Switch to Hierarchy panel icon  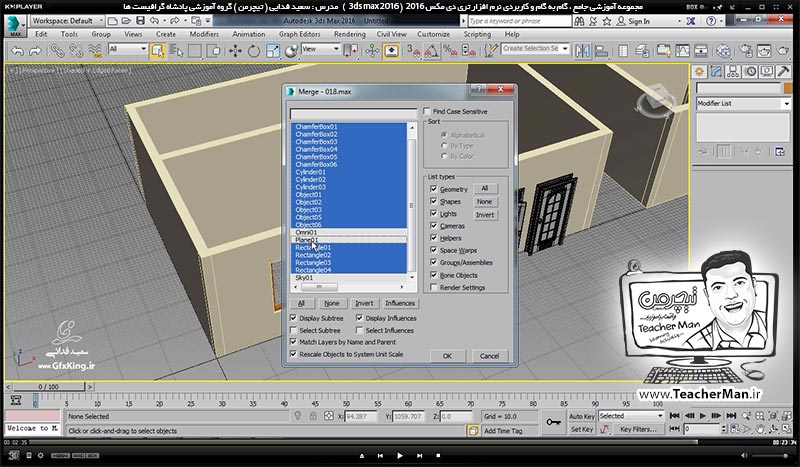pyautogui.click(x=733, y=72)
